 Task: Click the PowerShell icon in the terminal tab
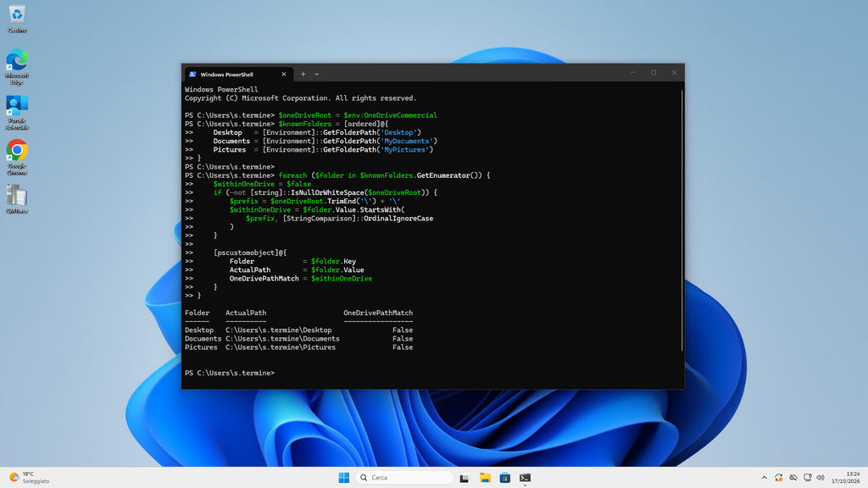click(x=192, y=75)
